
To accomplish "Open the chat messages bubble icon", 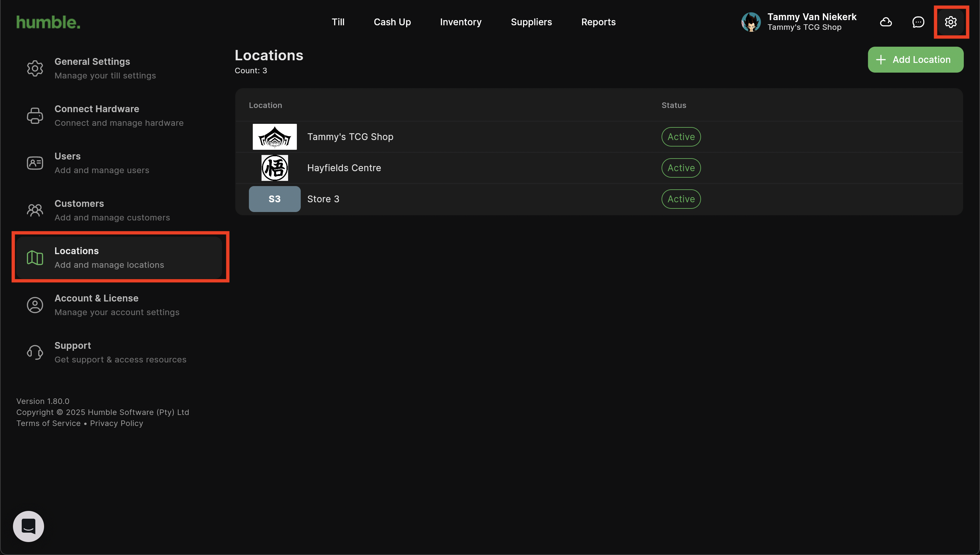I will click(x=918, y=22).
